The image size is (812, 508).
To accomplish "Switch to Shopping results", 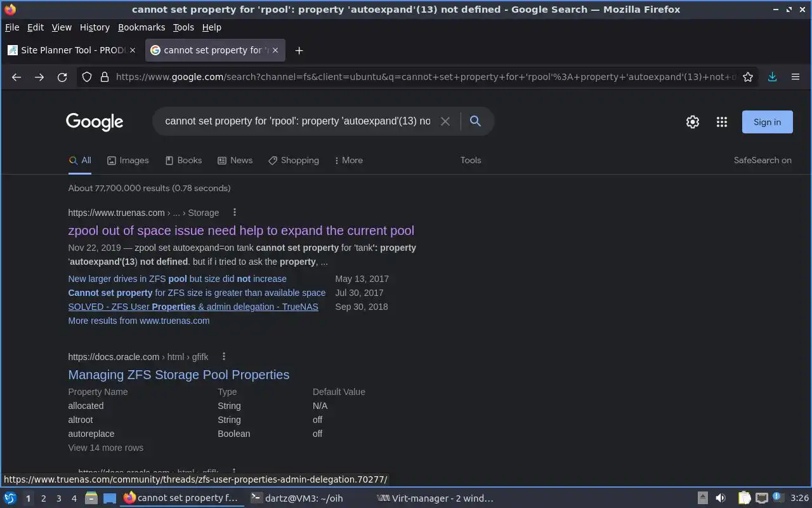I will pos(294,160).
